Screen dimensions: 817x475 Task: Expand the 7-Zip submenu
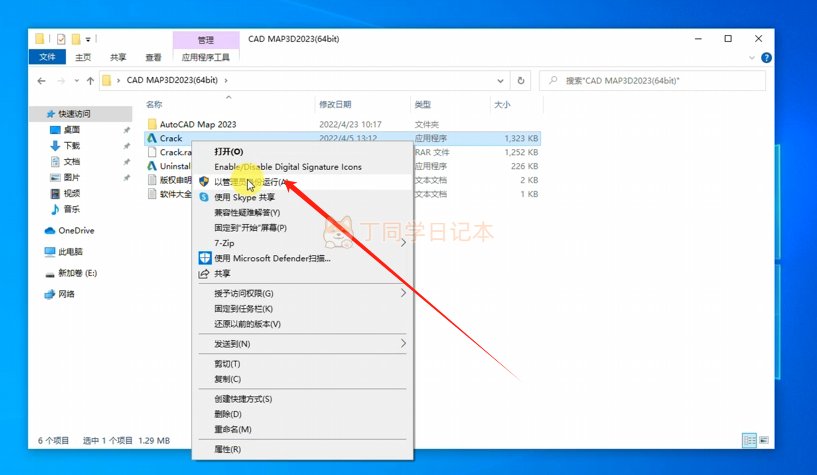403,243
